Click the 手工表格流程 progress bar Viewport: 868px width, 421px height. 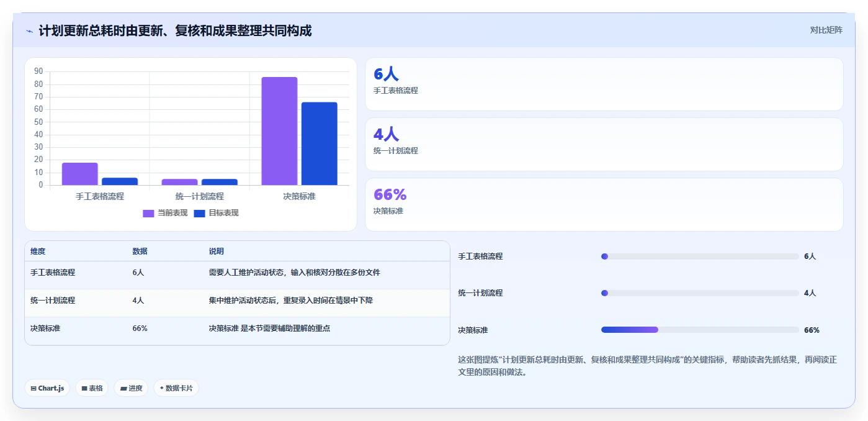(700, 256)
